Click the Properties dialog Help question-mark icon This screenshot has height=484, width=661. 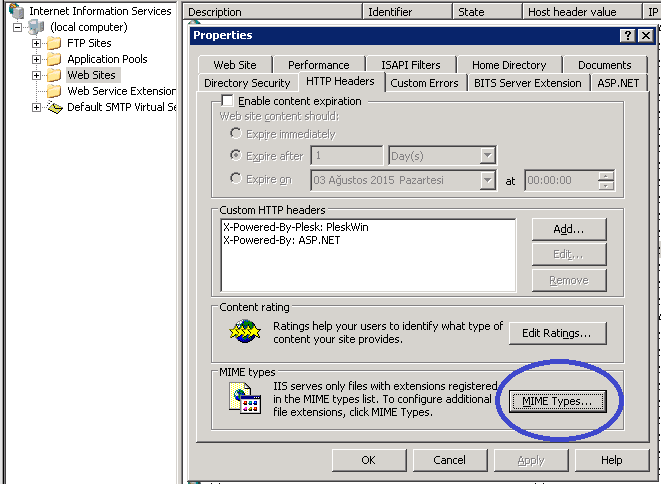(x=626, y=35)
